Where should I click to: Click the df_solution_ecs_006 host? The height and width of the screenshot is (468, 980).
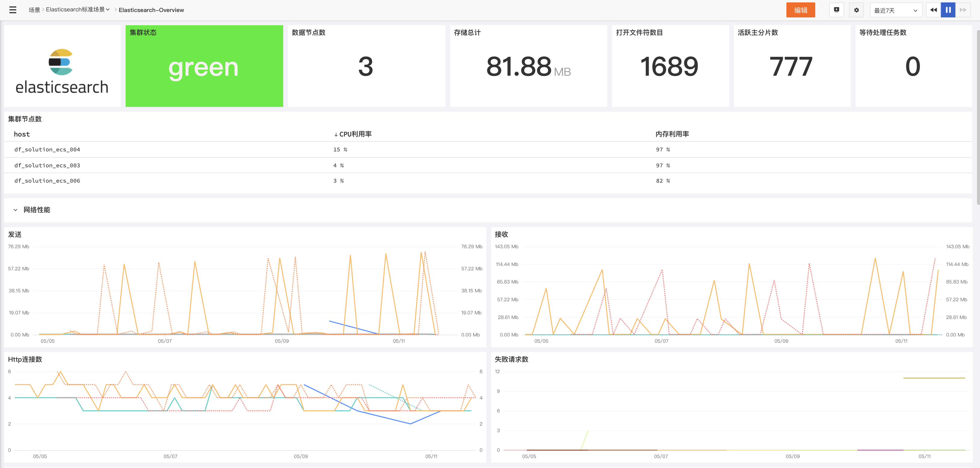click(47, 181)
